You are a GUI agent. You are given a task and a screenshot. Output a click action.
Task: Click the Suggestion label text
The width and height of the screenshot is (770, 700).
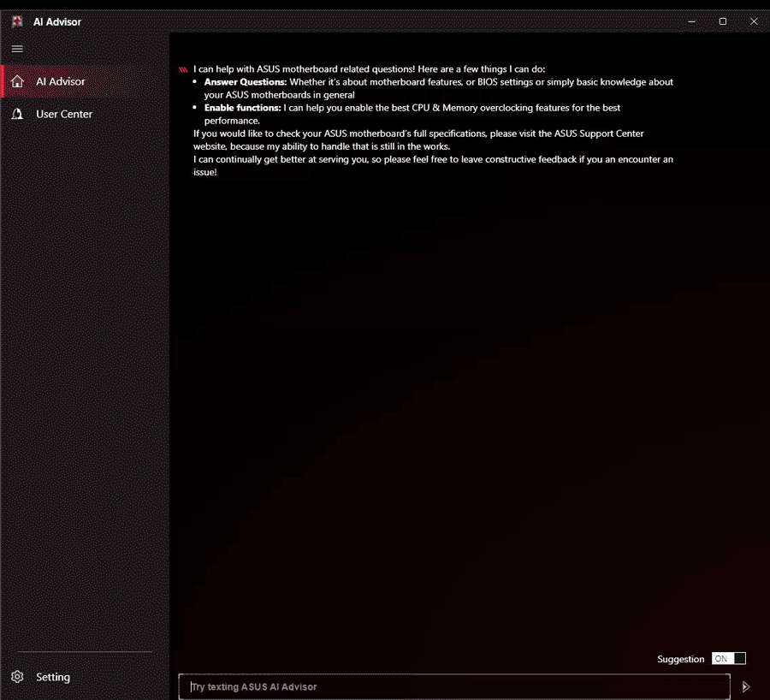coord(680,659)
